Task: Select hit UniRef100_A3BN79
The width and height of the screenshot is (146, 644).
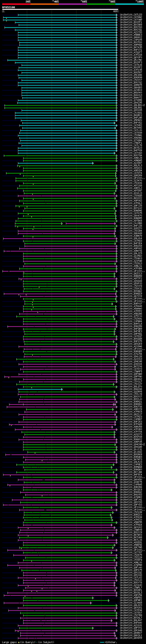Action: click(x=131, y=236)
